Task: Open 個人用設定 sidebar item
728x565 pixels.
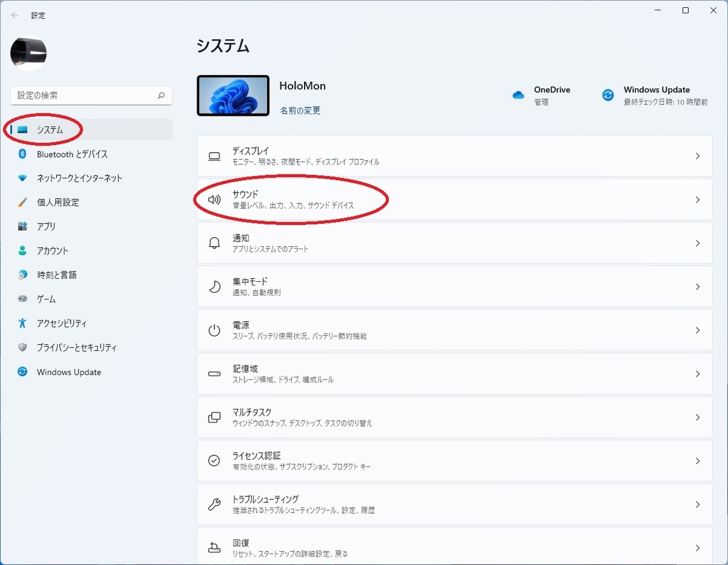Action: (x=92, y=202)
